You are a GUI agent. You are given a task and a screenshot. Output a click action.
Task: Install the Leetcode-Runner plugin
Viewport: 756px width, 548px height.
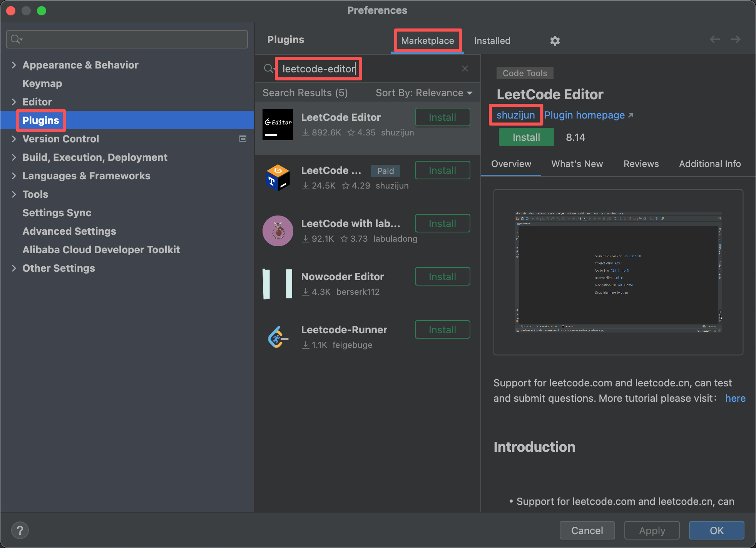[442, 329]
